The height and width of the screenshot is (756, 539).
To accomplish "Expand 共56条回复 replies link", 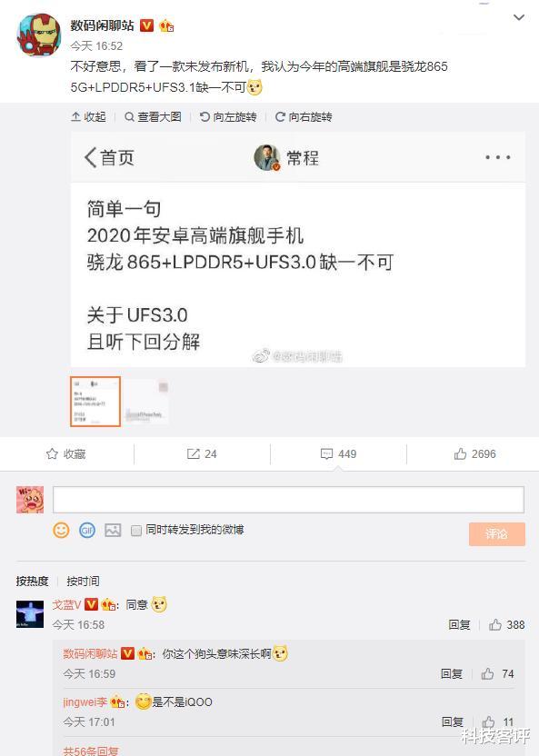I will pos(91,751).
